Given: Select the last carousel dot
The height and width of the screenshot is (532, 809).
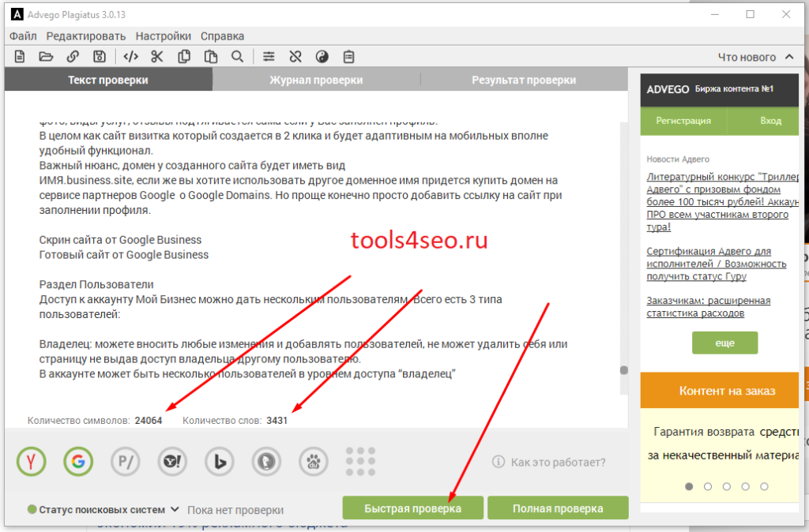Looking at the screenshot, I should (764, 486).
